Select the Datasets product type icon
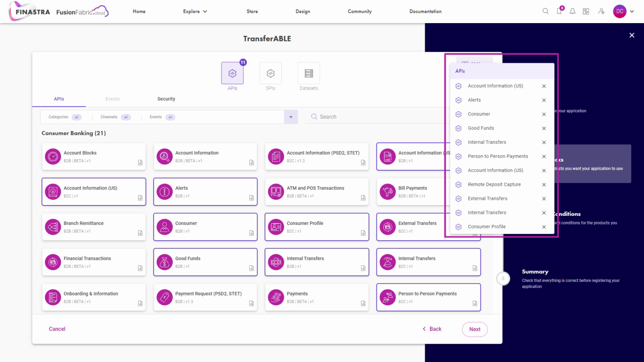Image resolution: width=644 pixels, height=362 pixels. pos(309,73)
